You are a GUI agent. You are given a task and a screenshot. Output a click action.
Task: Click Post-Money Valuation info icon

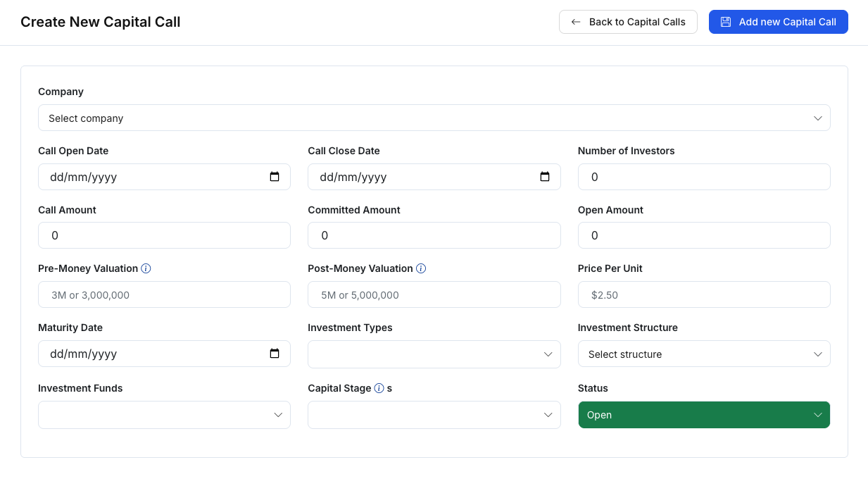click(421, 268)
